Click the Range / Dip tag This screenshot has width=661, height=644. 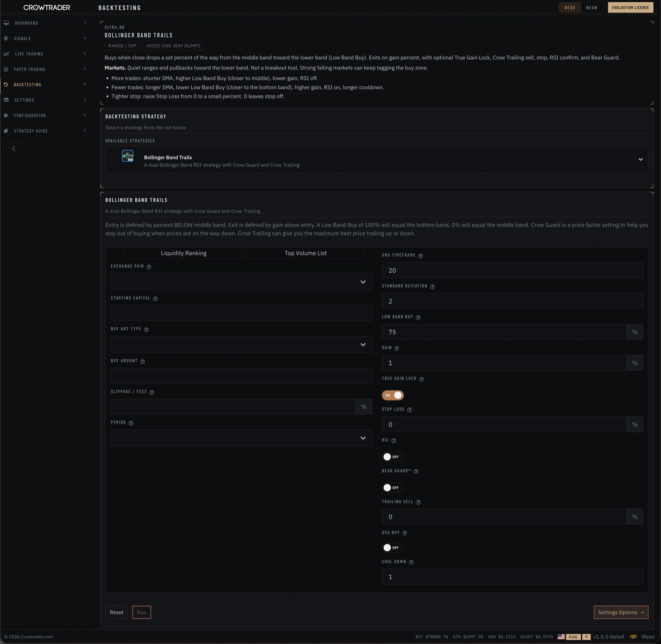click(x=122, y=46)
